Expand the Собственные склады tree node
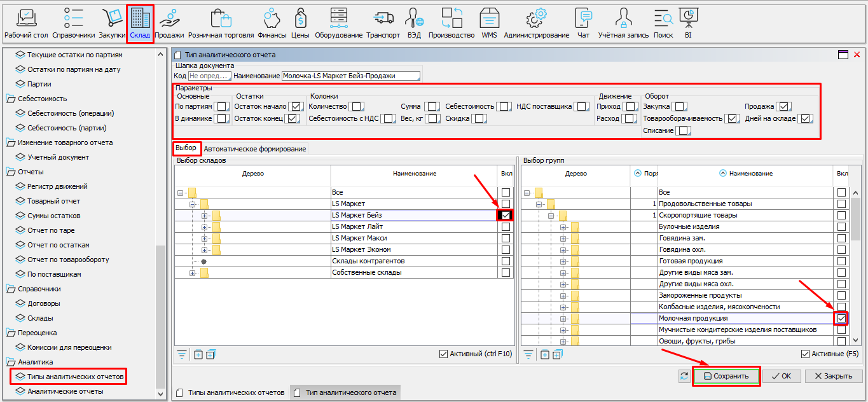 click(x=193, y=273)
